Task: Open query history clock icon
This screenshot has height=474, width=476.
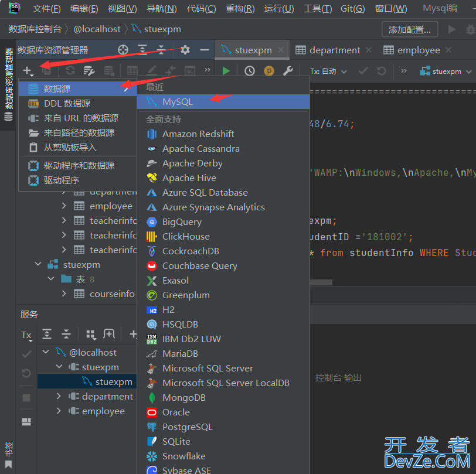Action: click(x=250, y=71)
